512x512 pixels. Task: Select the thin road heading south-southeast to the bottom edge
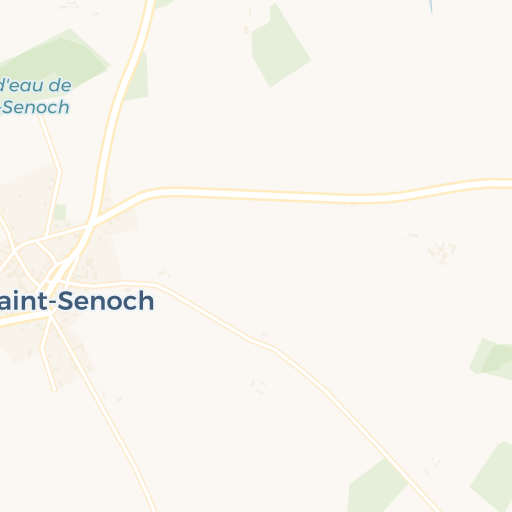[x=103, y=413]
